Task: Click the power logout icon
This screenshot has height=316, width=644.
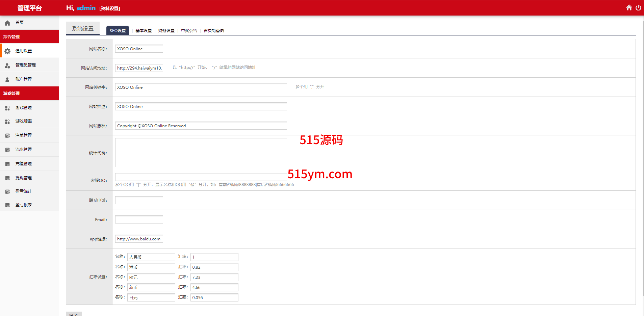Action: pos(638,8)
